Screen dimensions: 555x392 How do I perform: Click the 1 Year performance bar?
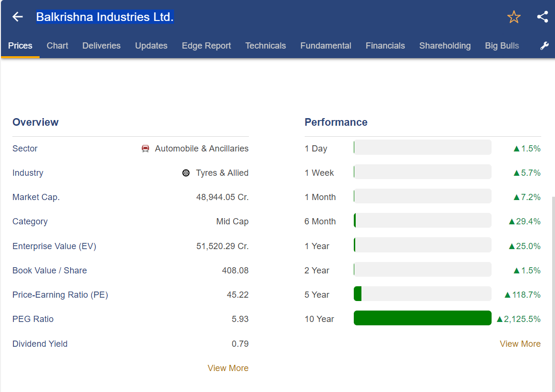coord(422,245)
